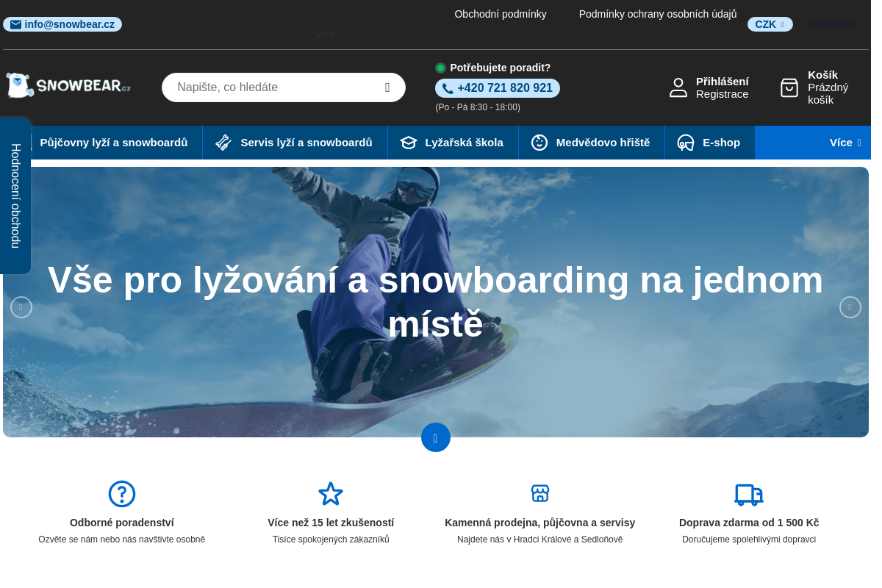Open the Obchodní podmínky link
This screenshot has width=882, height=588.
[501, 13]
